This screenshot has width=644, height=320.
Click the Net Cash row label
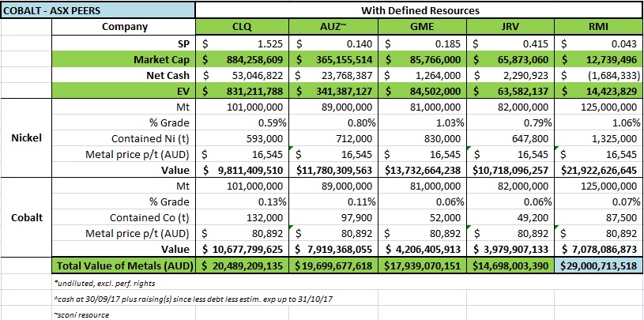169,75
